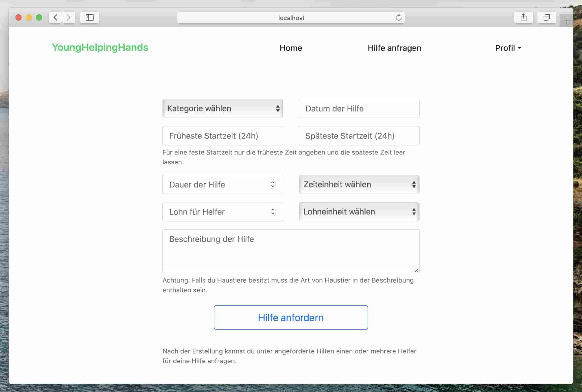Open the Zeiteinheit wählen dropdown
The height and width of the screenshot is (392, 582).
(x=359, y=184)
